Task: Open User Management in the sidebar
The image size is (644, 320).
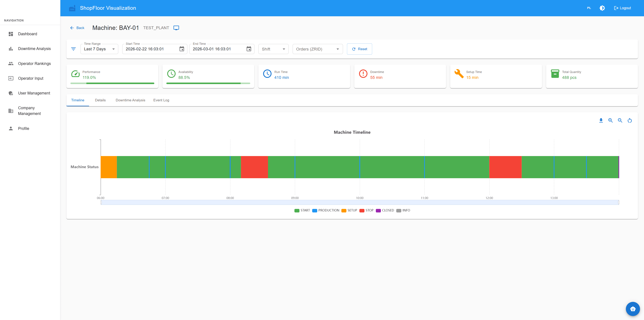Action: (x=30, y=93)
